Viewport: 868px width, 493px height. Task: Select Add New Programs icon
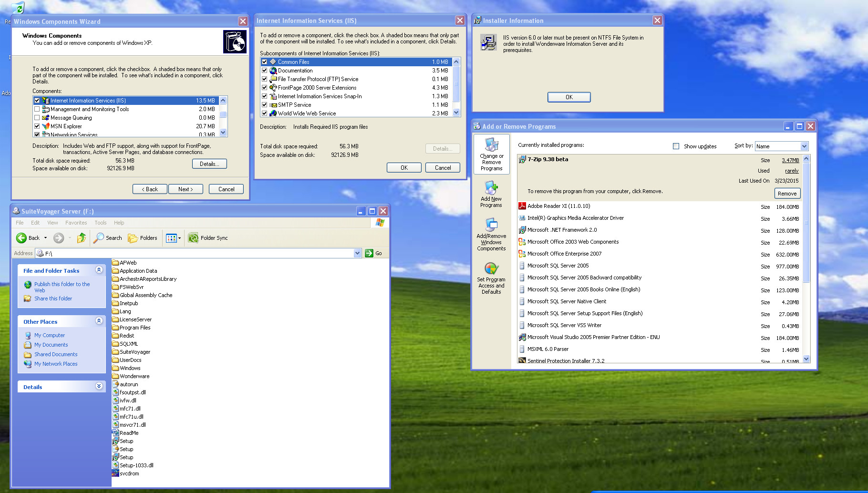(491, 187)
